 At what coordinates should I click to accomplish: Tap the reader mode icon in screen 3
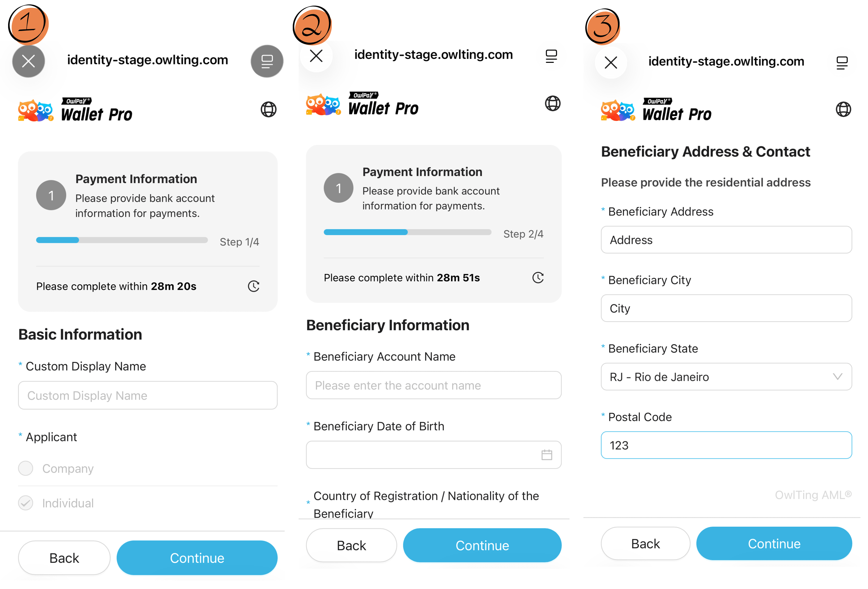click(x=841, y=62)
